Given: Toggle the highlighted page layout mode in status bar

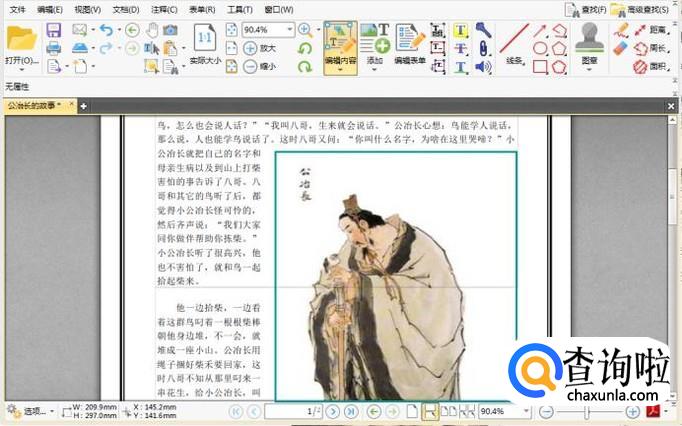Looking at the screenshot, I should pyautogui.click(x=430, y=411).
